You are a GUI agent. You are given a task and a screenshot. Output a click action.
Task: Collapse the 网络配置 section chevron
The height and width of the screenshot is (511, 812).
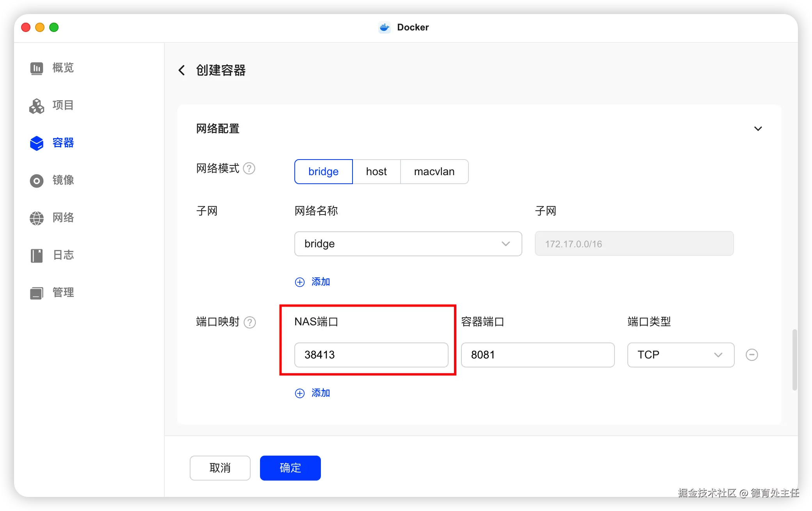tap(758, 129)
